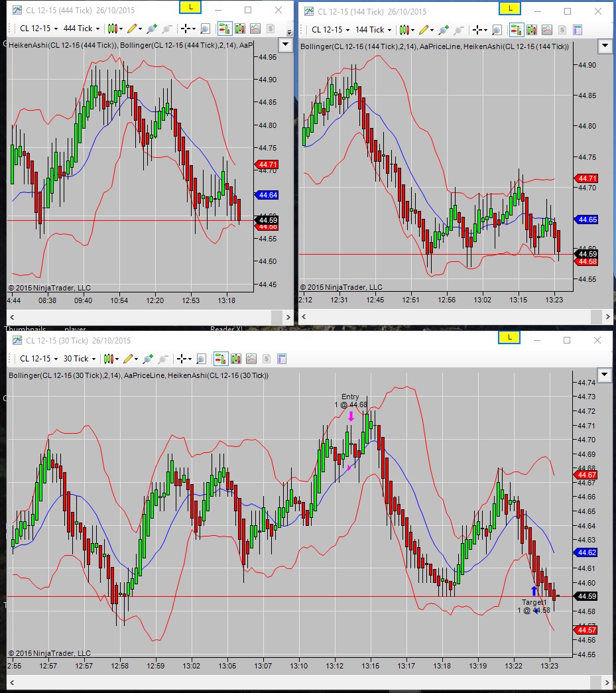Viewport: 616px width, 693px height.
Task: Click right scroll arrow under 30 Tick chart
Action: (607, 683)
